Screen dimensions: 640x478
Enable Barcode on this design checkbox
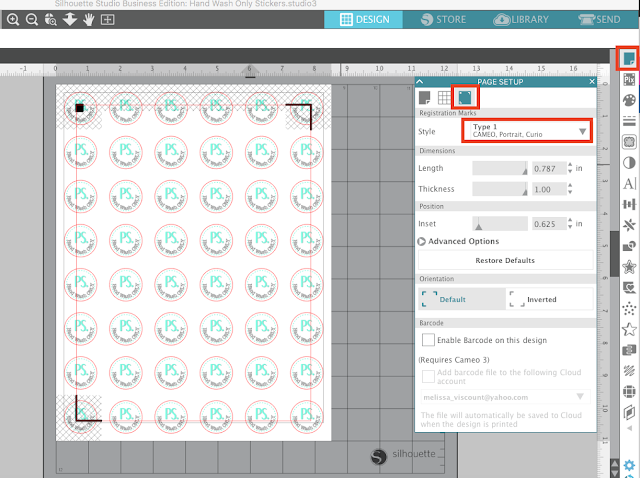tap(428, 340)
